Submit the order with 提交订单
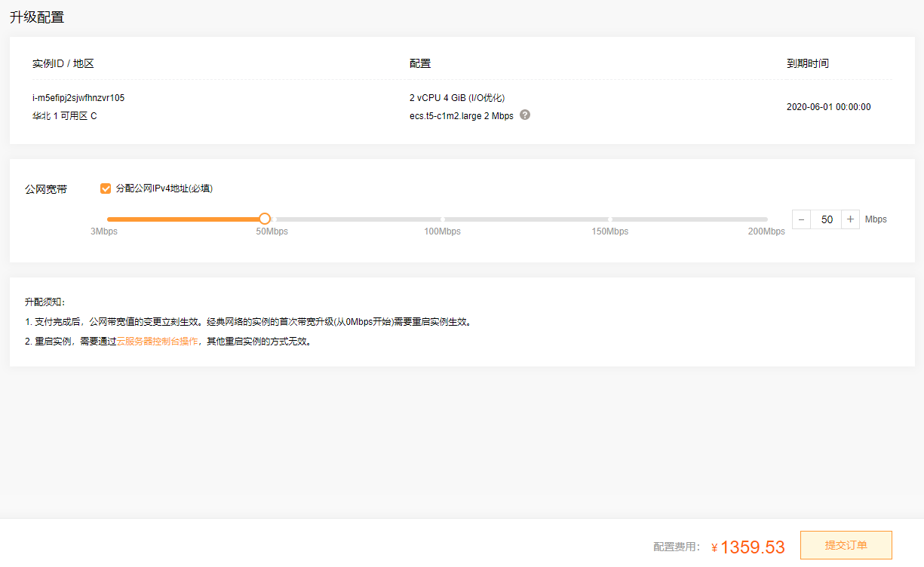Viewport: 924px width, 567px height. click(846, 545)
